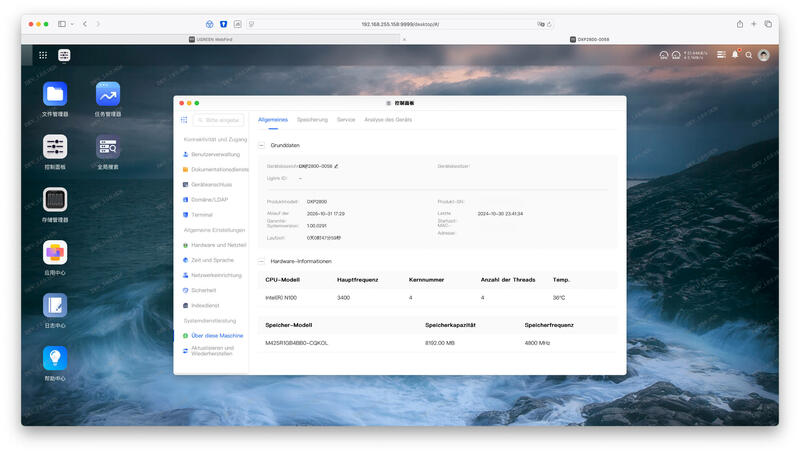This screenshot has width=800, height=454.
Task: Click the pencil icon to edit device name
Action: click(x=336, y=166)
